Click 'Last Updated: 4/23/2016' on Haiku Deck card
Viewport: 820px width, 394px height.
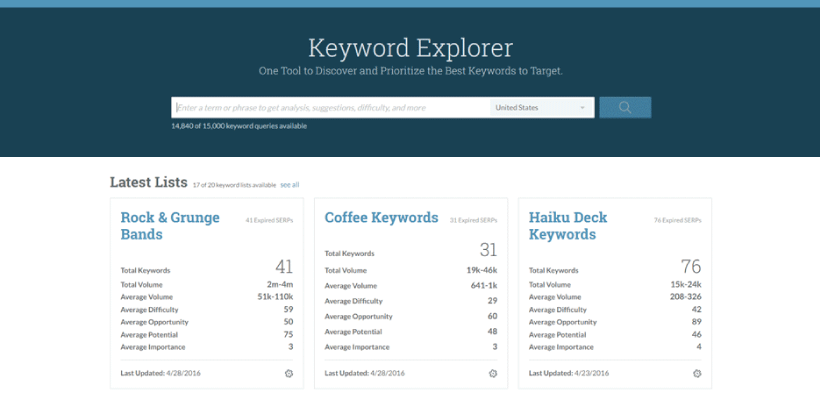coord(568,374)
